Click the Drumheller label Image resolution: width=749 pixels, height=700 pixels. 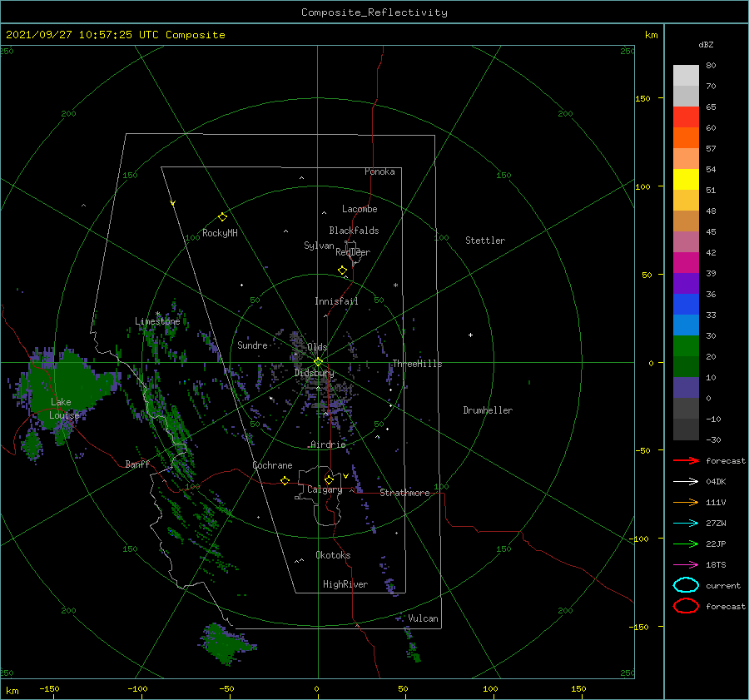coord(488,410)
